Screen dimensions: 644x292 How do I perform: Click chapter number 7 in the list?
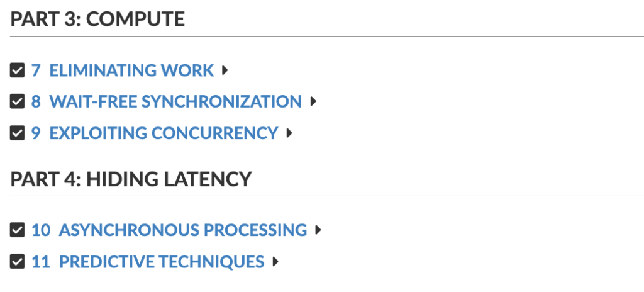pyautogui.click(x=36, y=70)
